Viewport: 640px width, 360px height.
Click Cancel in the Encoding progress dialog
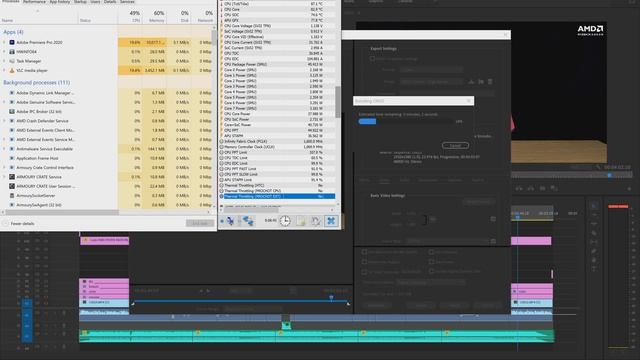click(x=455, y=146)
